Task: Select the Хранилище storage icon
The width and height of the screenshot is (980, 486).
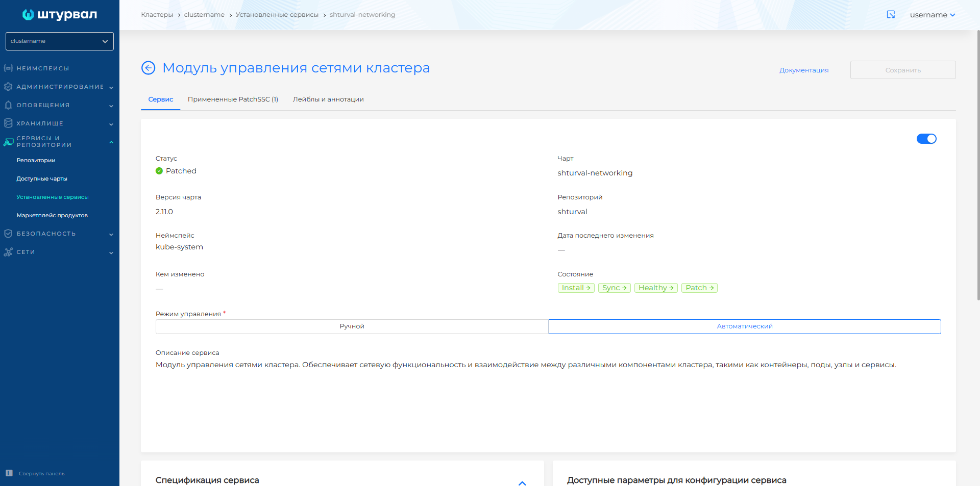Action: pos(8,123)
